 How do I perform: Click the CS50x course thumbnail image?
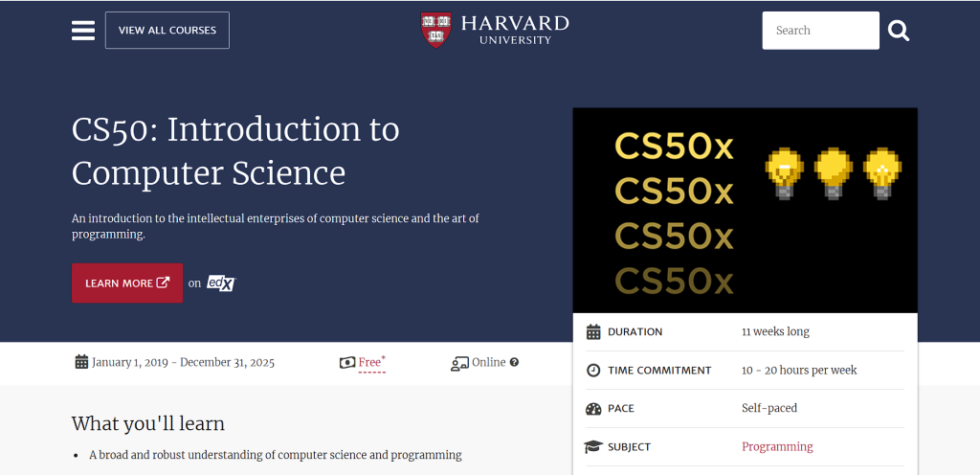tap(745, 210)
